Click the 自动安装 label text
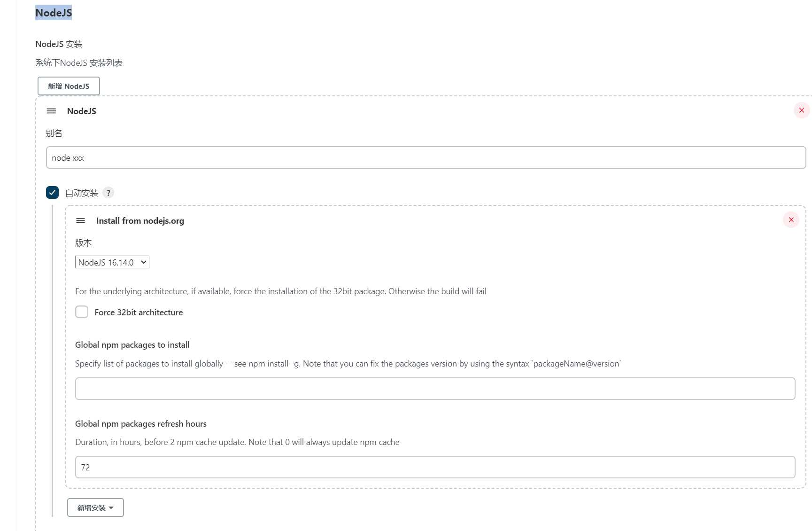Image resolution: width=812 pixels, height=531 pixels. pos(82,193)
